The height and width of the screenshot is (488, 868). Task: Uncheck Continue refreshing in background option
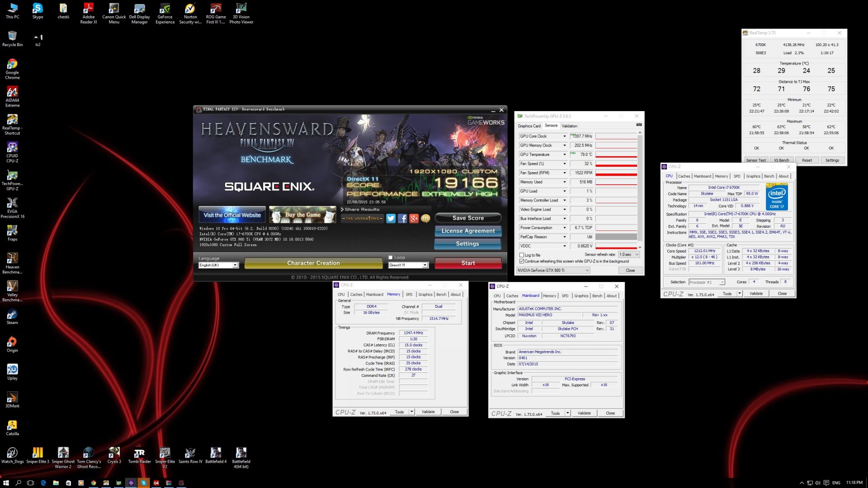(x=522, y=261)
